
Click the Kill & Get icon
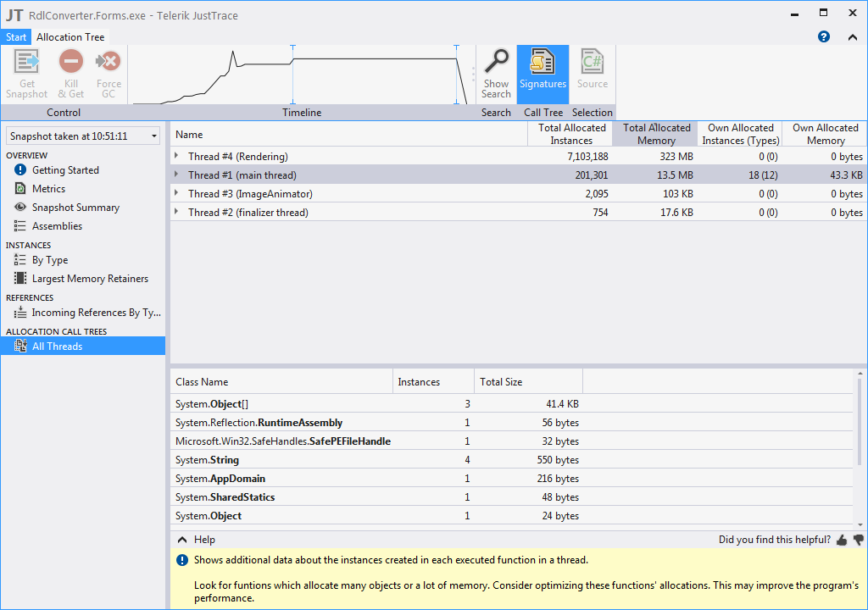coord(71,62)
